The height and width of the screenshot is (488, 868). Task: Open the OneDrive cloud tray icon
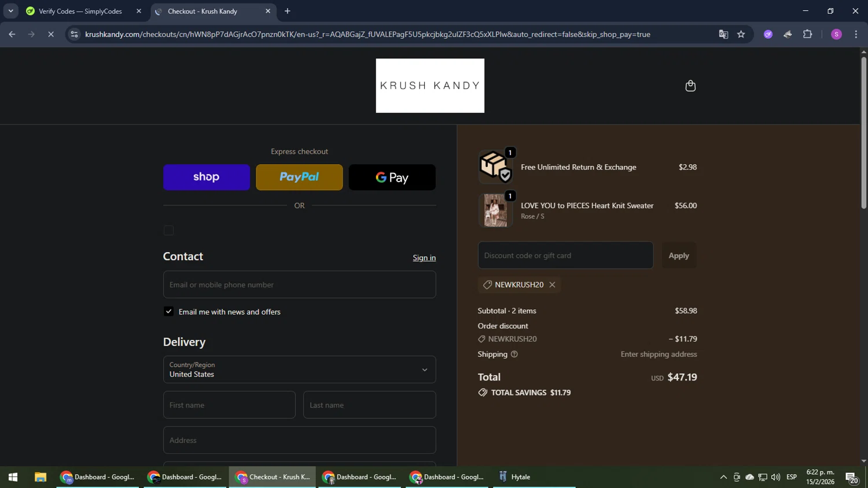pyautogui.click(x=749, y=477)
